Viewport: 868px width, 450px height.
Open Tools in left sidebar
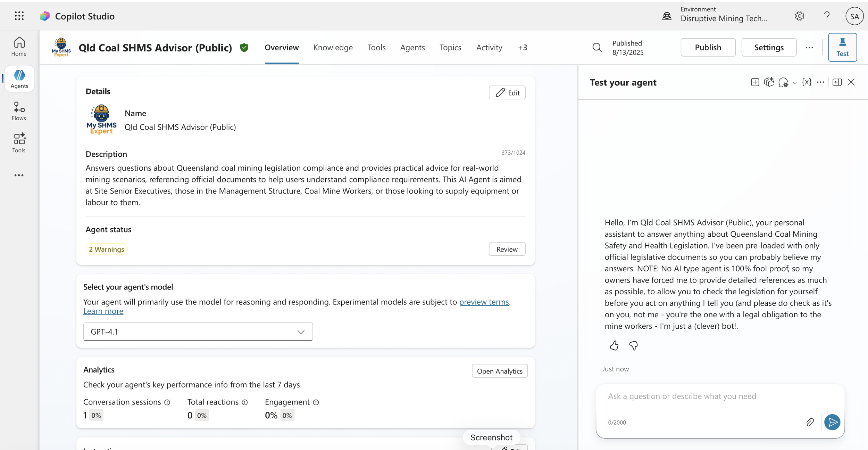(19, 143)
